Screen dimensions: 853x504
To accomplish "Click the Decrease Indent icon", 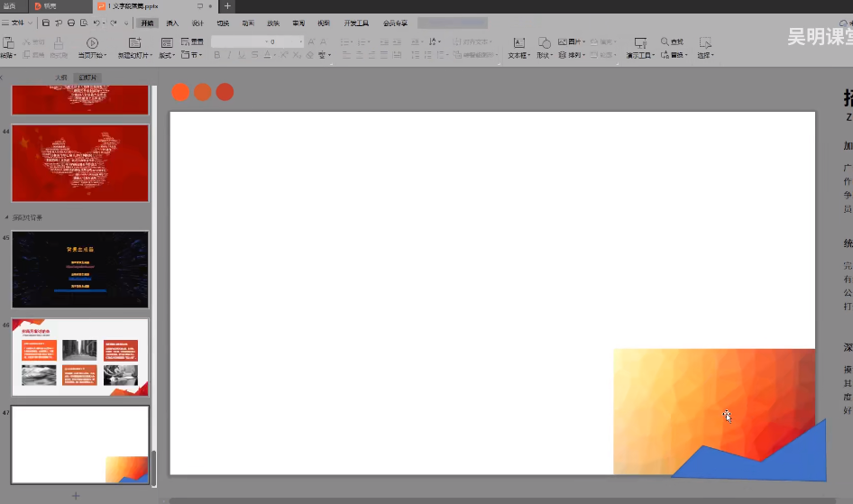I will coord(385,41).
